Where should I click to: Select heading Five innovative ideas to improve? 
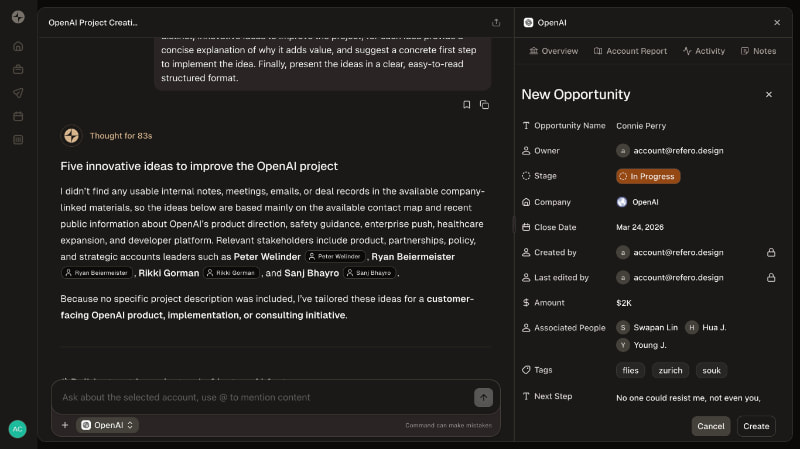[199, 166]
